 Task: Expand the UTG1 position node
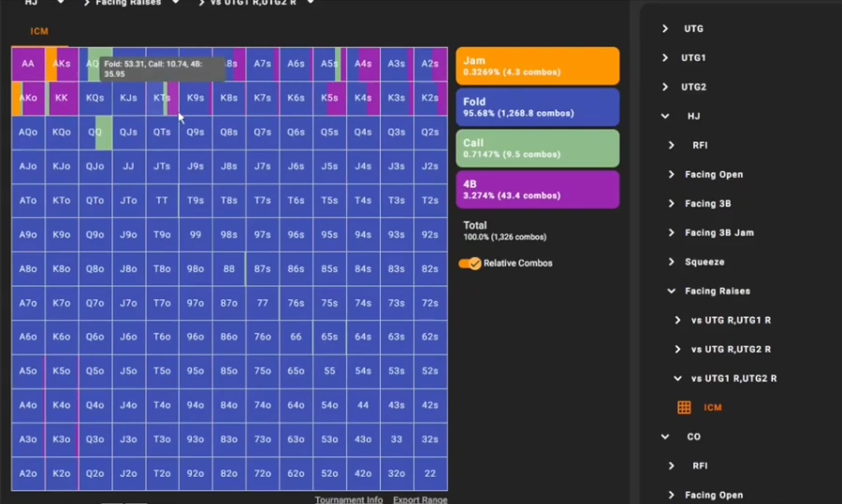click(665, 57)
